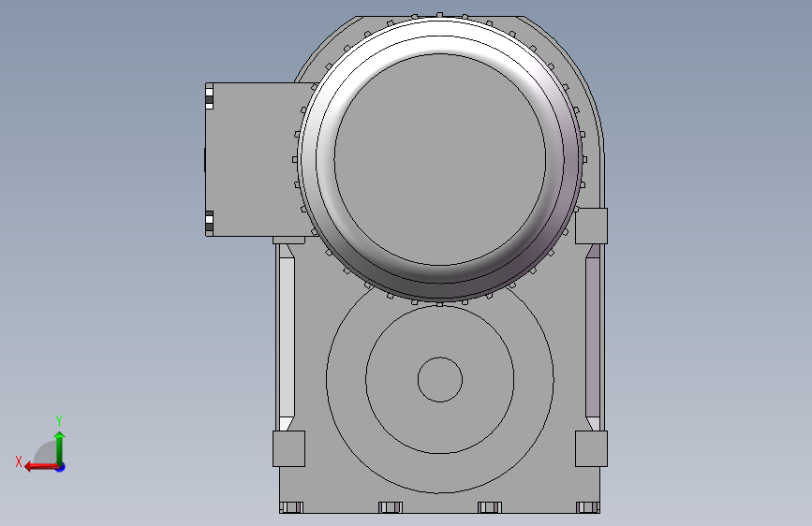Click the blue Z axis dot of triad
812x526 pixels.
(x=61, y=467)
